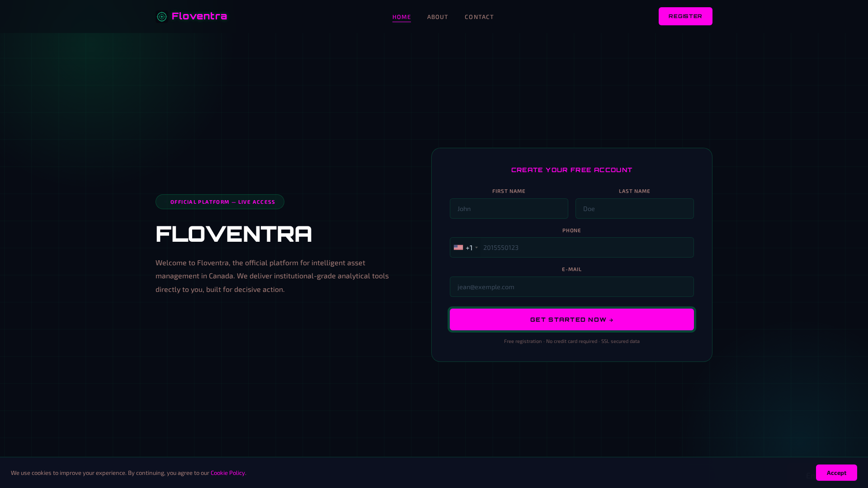Click the Official Platform — Live Access badge

point(220,202)
